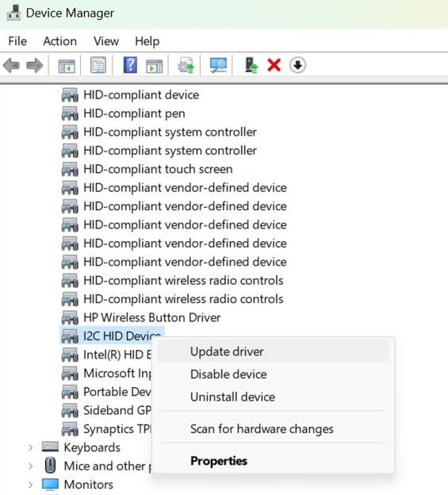Click the icon beside Synaptics TP entry

70,428
